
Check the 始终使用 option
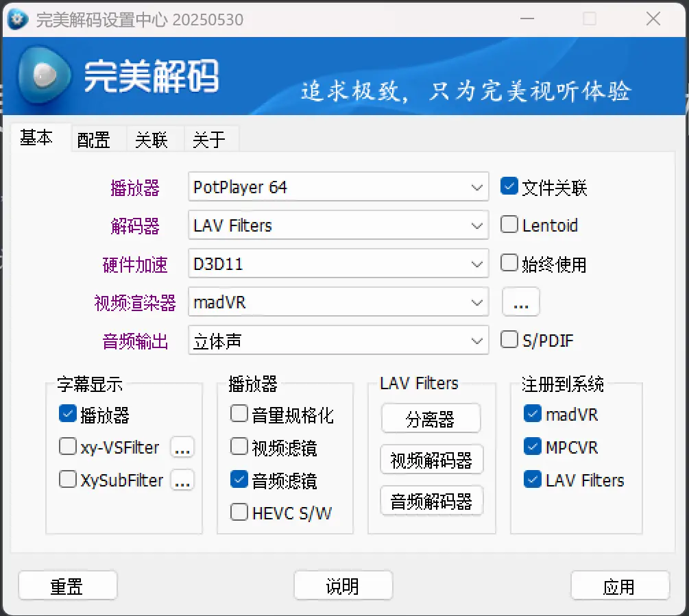click(x=509, y=262)
